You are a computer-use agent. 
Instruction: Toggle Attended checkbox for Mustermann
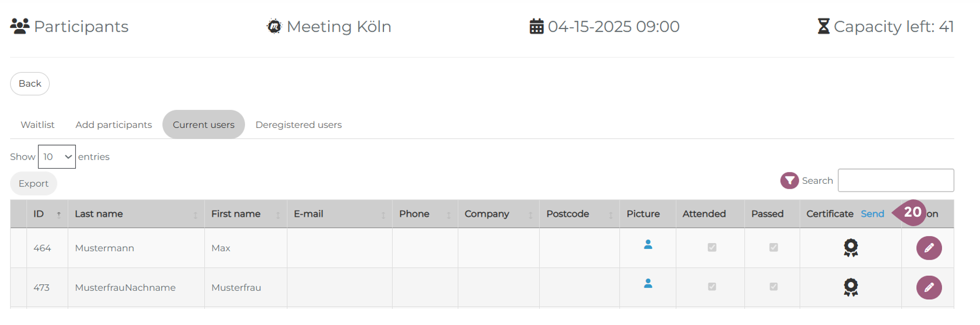[x=712, y=247]
